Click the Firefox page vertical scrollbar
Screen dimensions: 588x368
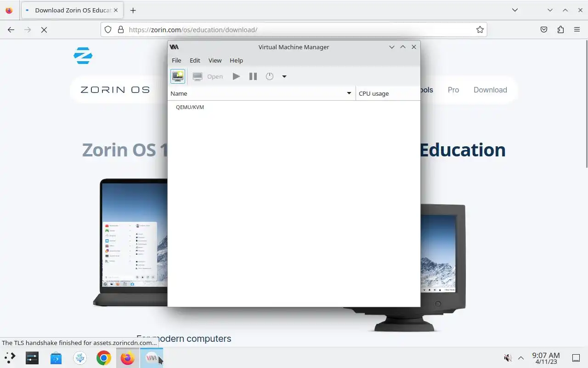point(586,104)
